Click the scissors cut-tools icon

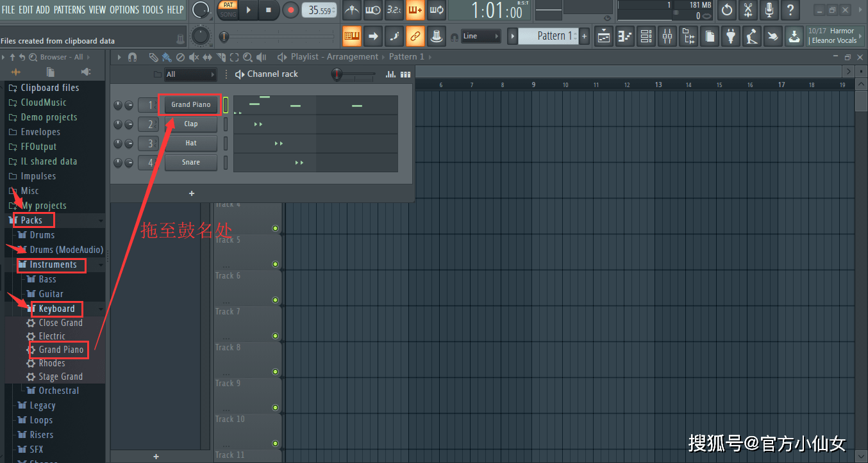pos(748,10)
